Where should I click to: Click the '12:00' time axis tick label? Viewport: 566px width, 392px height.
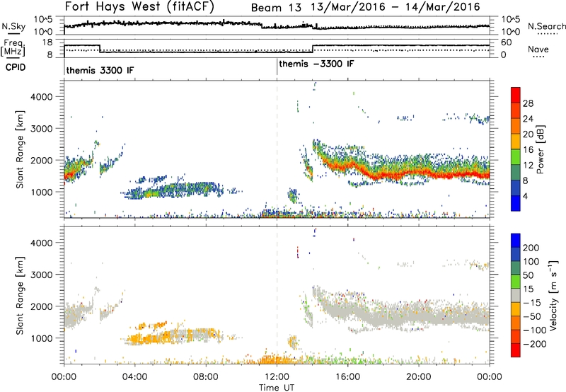tap(277, 377)
